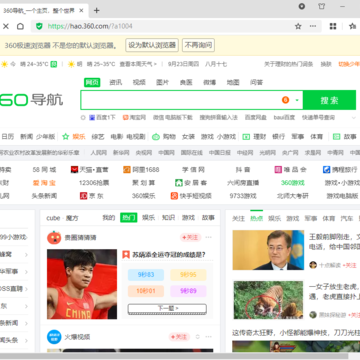Click the 阿里1688 orange logo icon
Image resolution: width=360 pixels, height=360 pixels.
(x=127, y=170)
